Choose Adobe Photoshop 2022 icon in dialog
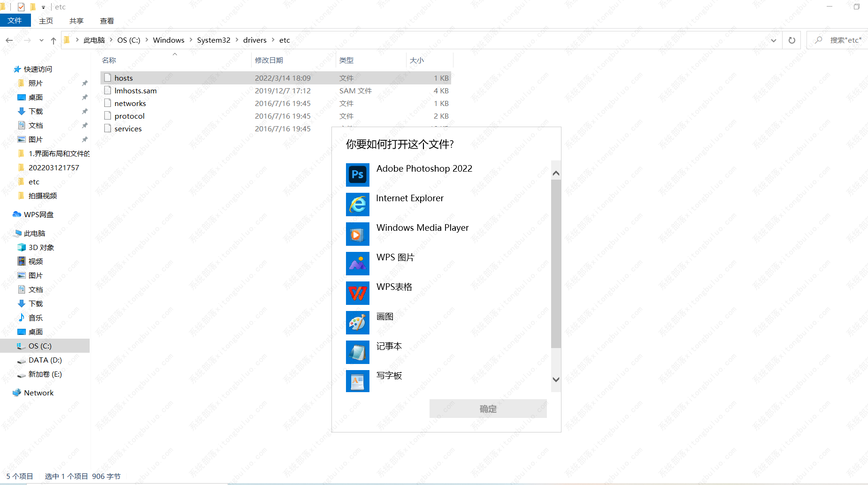Viewport: 868px width, 485px height. tap(357, 174)
